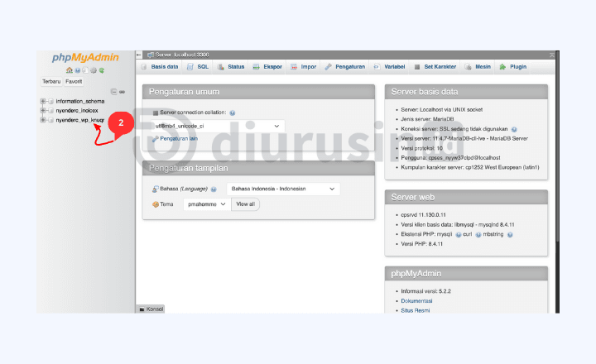Click the green reload navigation icon
The width and height of the screenshot is (596, 364).
pos(102,70)
